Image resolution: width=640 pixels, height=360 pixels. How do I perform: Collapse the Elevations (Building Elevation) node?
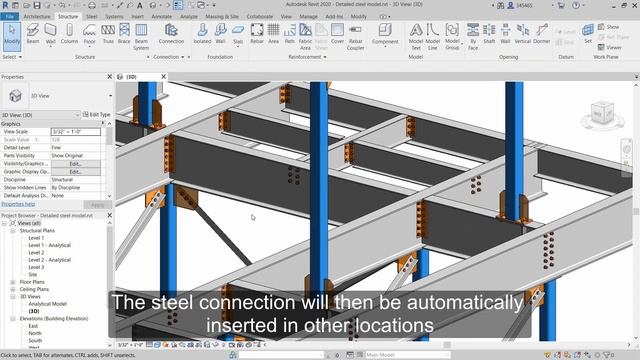[x=13, y=319]
